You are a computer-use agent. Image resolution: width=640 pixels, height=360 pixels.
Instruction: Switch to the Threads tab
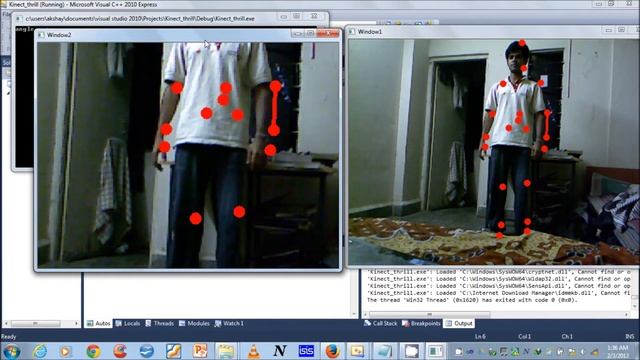point(160,323)
